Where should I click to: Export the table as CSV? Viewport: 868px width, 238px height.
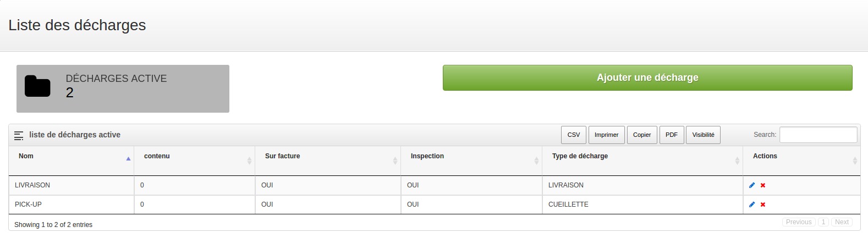point(574,135)
